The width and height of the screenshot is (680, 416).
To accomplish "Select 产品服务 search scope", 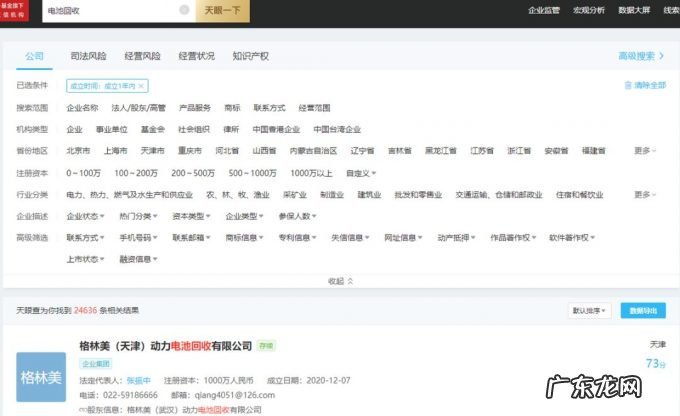I will (x=195, y=108).
